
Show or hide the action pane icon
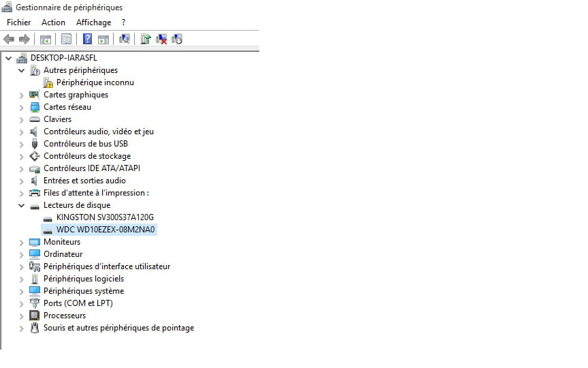coord(103,39)
